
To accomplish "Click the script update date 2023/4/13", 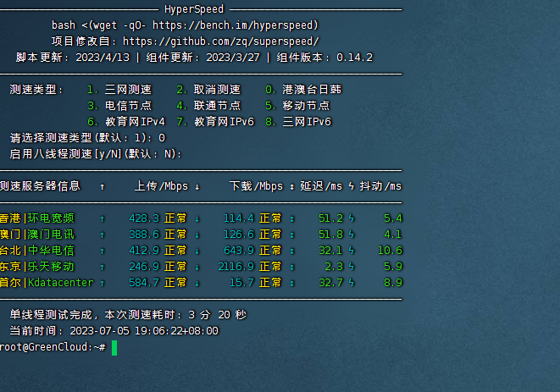I will [x=103, y=58].
